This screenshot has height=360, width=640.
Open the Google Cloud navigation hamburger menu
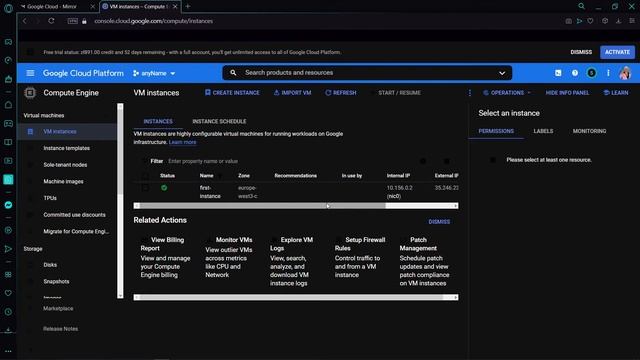click(x=30, y=73)
